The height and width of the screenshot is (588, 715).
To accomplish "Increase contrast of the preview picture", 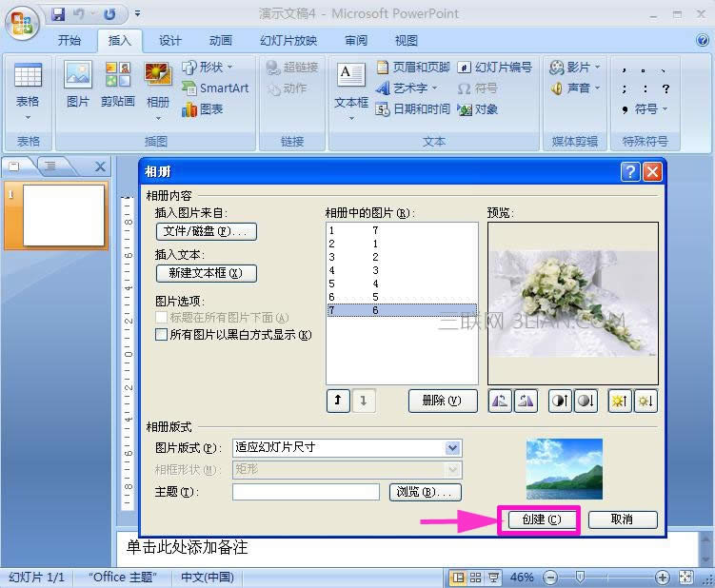I will coord(561,402).
